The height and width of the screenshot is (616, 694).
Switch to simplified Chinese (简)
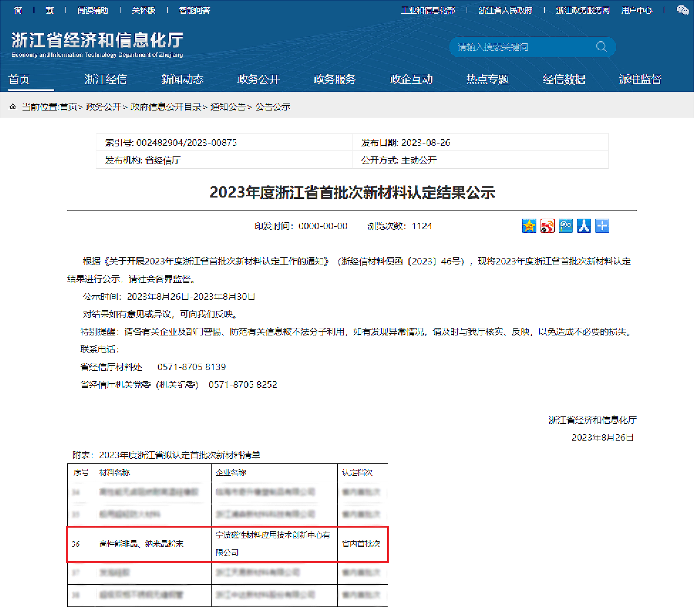pos(18,10)
